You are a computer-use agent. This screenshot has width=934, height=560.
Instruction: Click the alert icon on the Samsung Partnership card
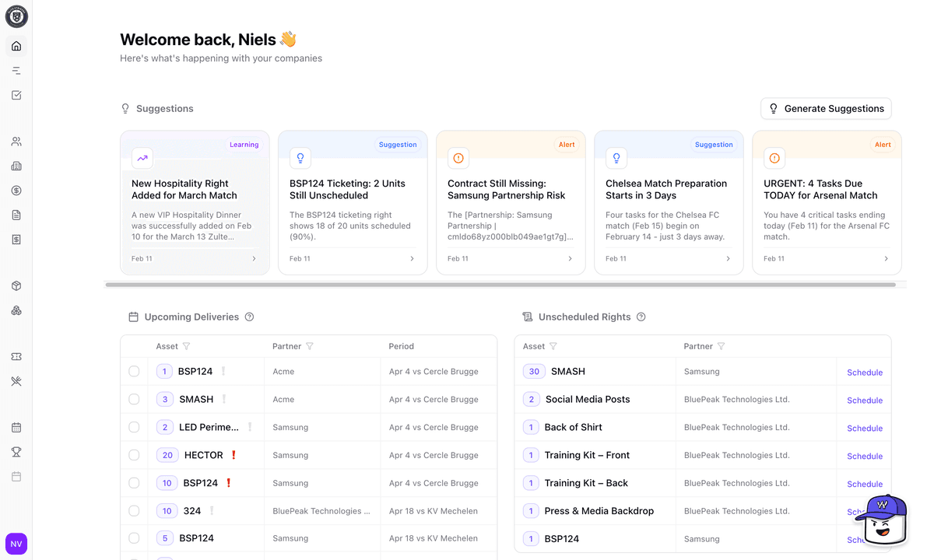click(458, 158)
